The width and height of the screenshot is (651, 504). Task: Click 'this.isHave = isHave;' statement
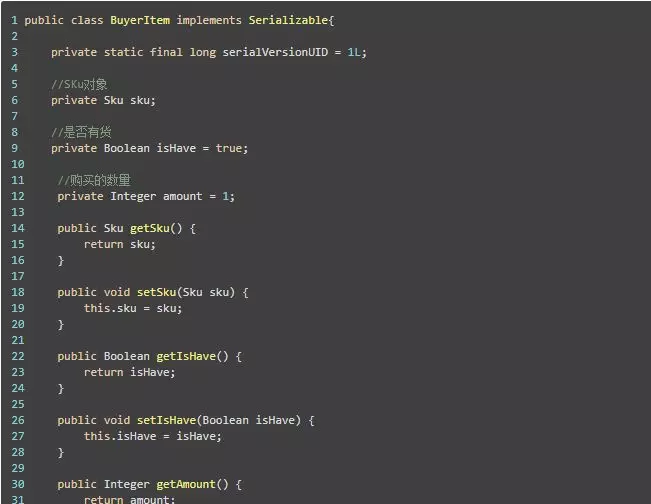click(x=153, y=436)
